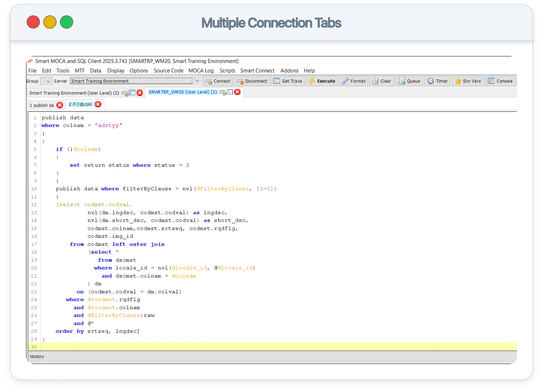The width and height of the screenshot is (543, 392).
Task: Click yellow macOS-style minimize circle
Action: [50, 22]
